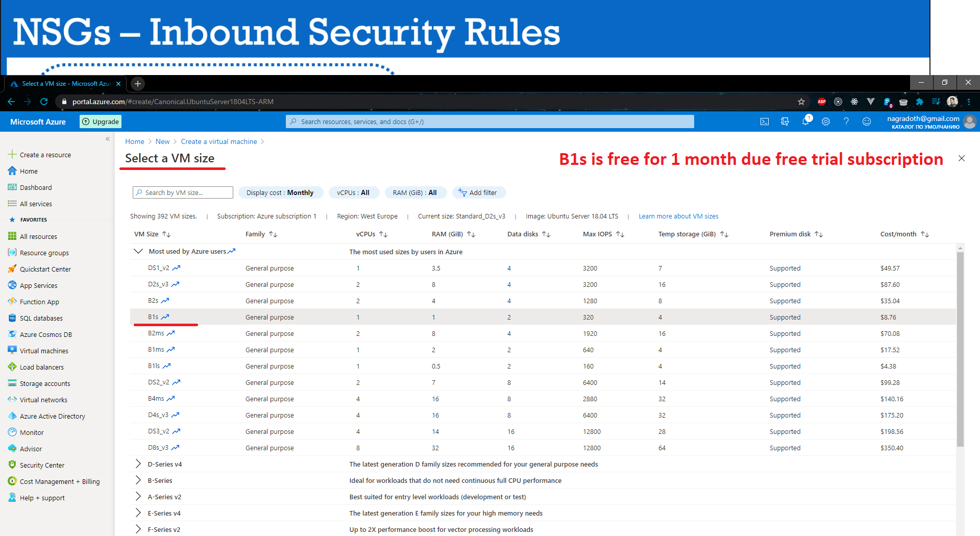This screenshot has height=536, width=980.
Task: Sort by Cost/month column
Action: pos(904,234)
